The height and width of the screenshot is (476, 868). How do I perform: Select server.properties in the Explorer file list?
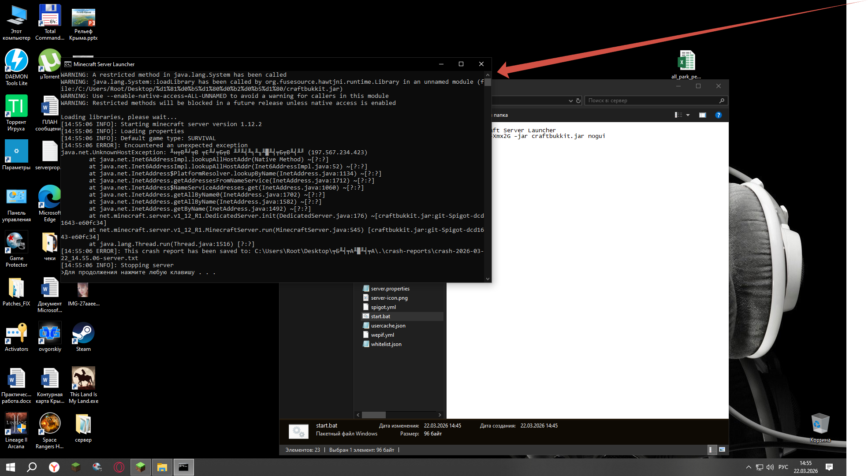click(390, 289)
